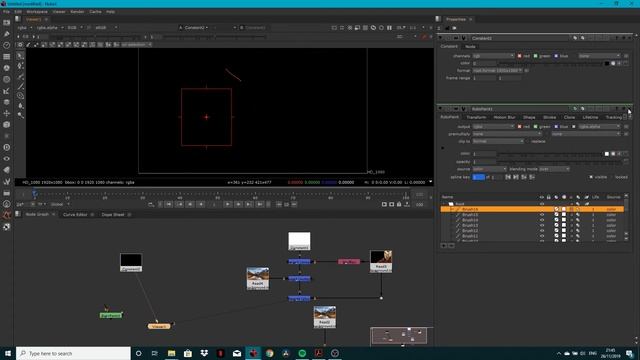This screenshot has height=360, width=640.
Task: Toggle the locked checkbox in RotoPaint1
Action: [612, 177]
